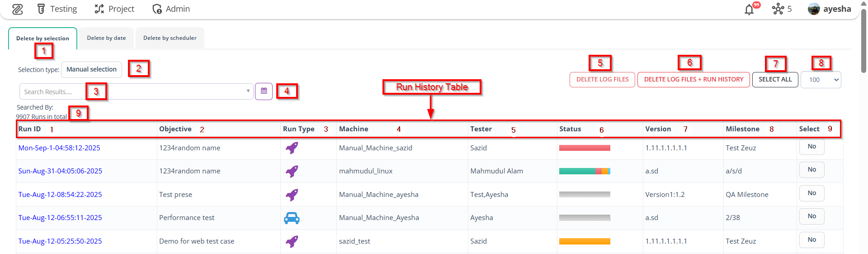
Task: Open the notification bell icon
Action: pyautogui.click(x=749, y=10)
